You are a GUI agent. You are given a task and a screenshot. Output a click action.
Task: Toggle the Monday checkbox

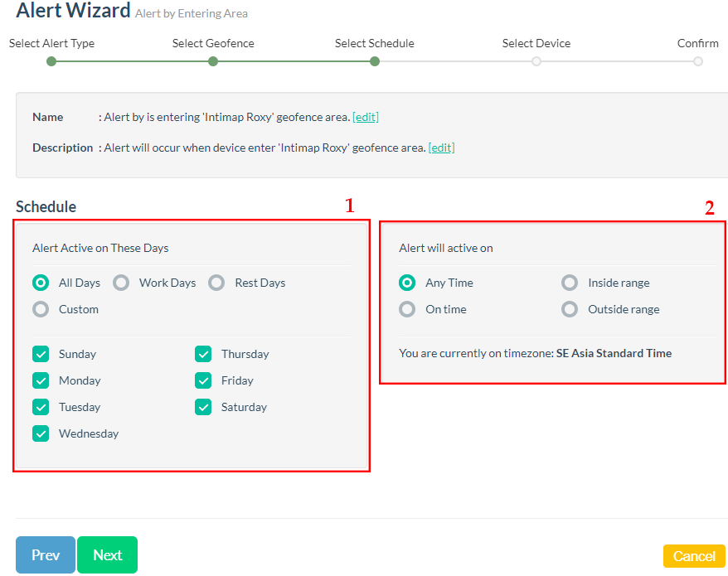coord(41,380)
